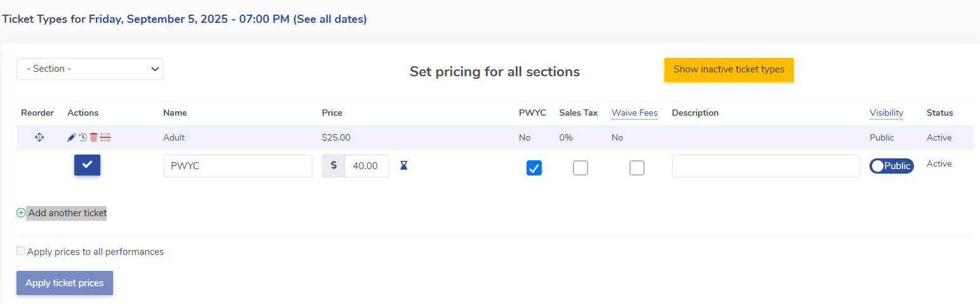Click the green plus icon to add ticket
The width and height of the screenshot is (980, 304).
pos(21,213)
